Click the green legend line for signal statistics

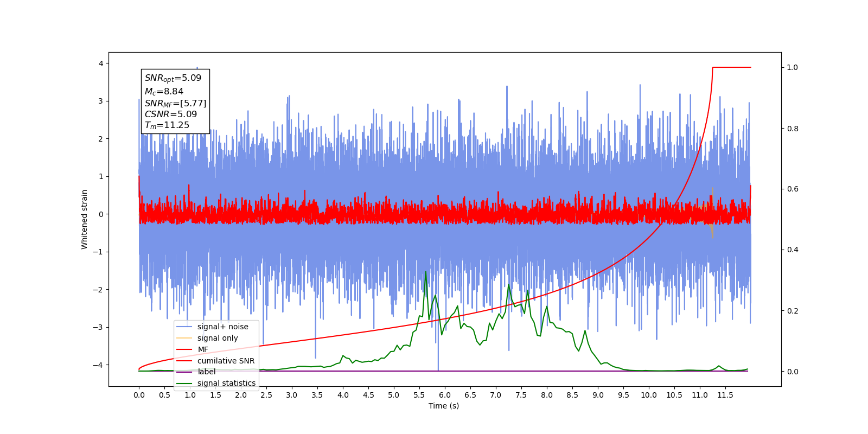(x=184, y=383)
